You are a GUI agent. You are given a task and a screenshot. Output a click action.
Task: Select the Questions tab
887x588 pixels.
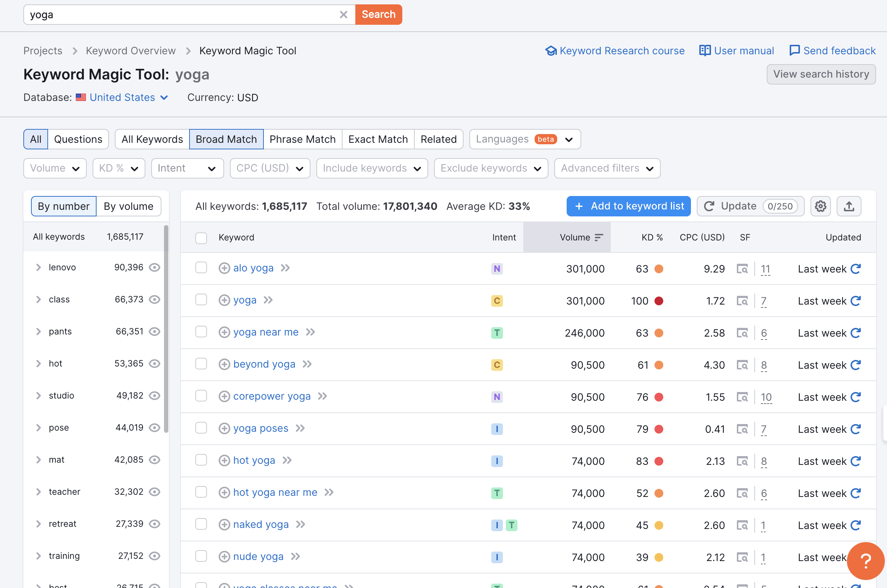pyautogui.click(x=78, y=140)
